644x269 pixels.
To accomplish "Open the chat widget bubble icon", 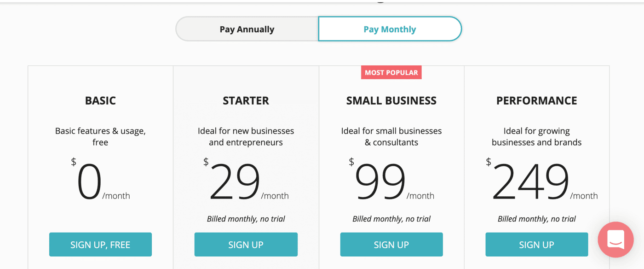I will tap(615, 240).
